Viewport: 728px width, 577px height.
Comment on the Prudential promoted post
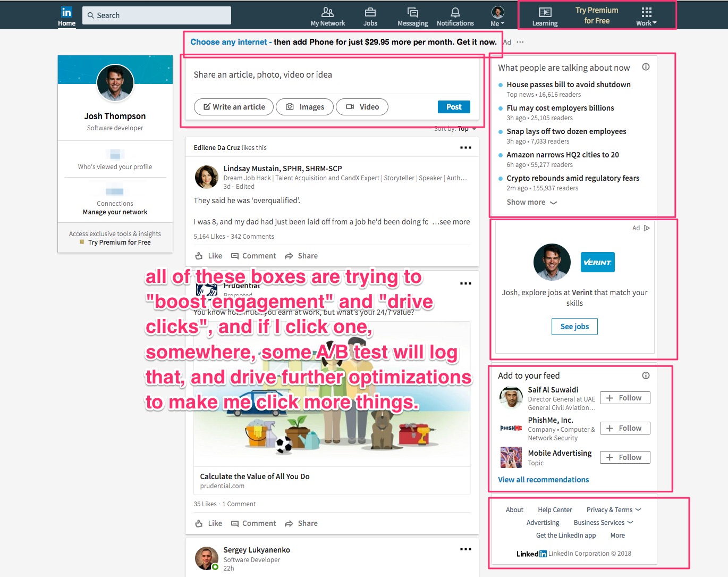tap(253, 523)
